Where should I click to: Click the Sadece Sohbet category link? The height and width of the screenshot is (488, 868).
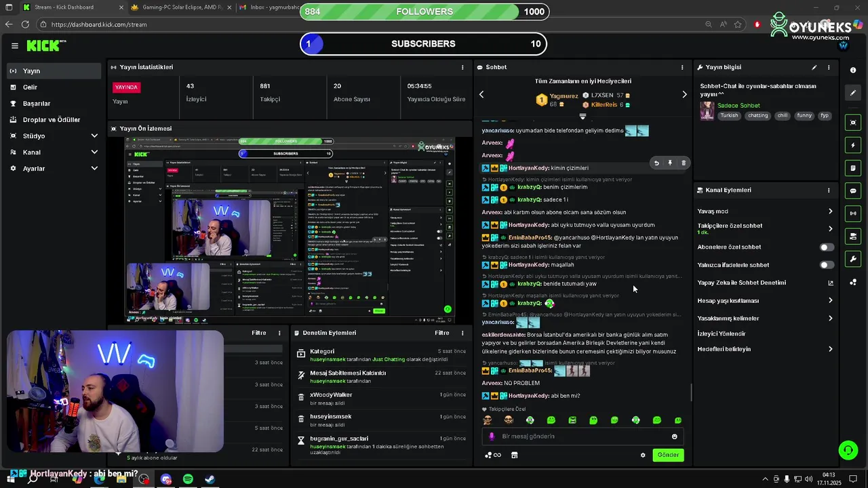click(738, 106)
